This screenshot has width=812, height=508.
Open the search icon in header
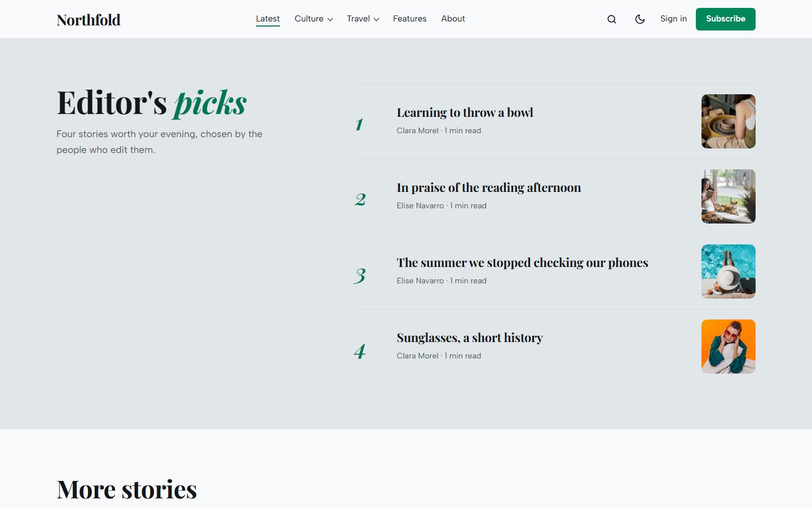pyautogui.click(x=612, y=19)
